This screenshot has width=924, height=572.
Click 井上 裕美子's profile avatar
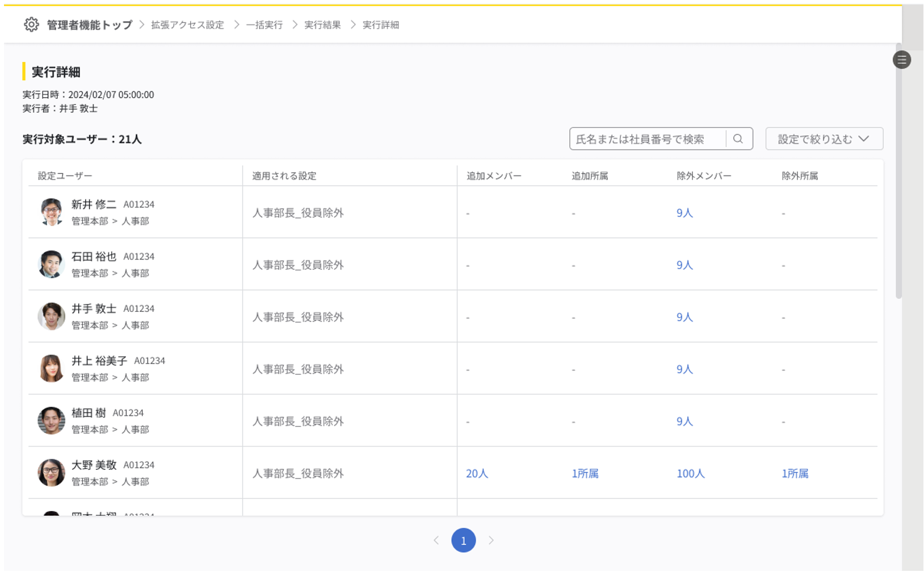tap(51, 368)
